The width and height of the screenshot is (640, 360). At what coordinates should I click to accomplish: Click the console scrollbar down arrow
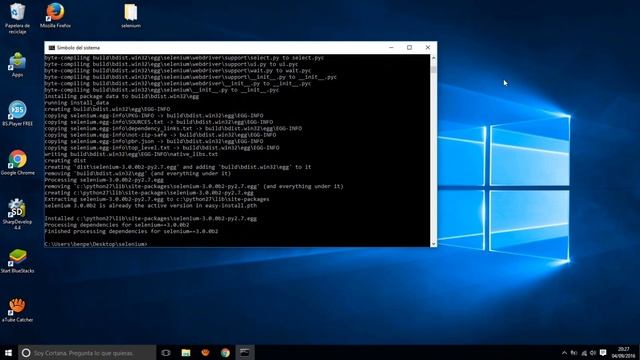(x=433, y=244)
